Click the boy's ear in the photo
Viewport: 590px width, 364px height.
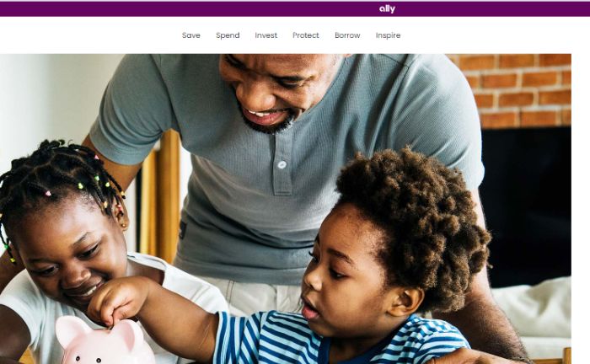[405, 302]
